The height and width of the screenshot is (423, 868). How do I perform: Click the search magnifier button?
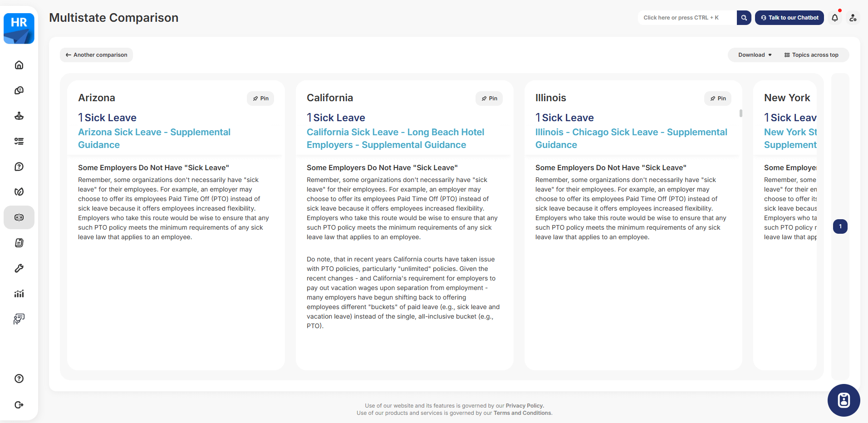(744, 18)
